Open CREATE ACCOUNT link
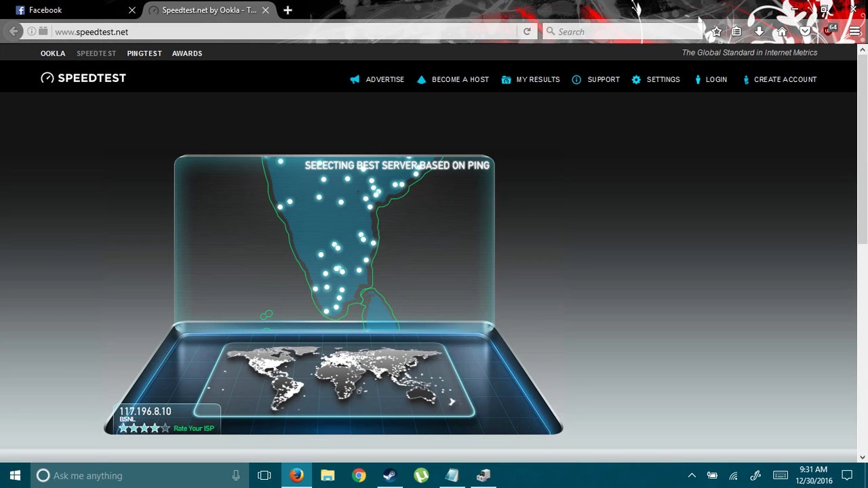868x488 pixels. [785, 79]
